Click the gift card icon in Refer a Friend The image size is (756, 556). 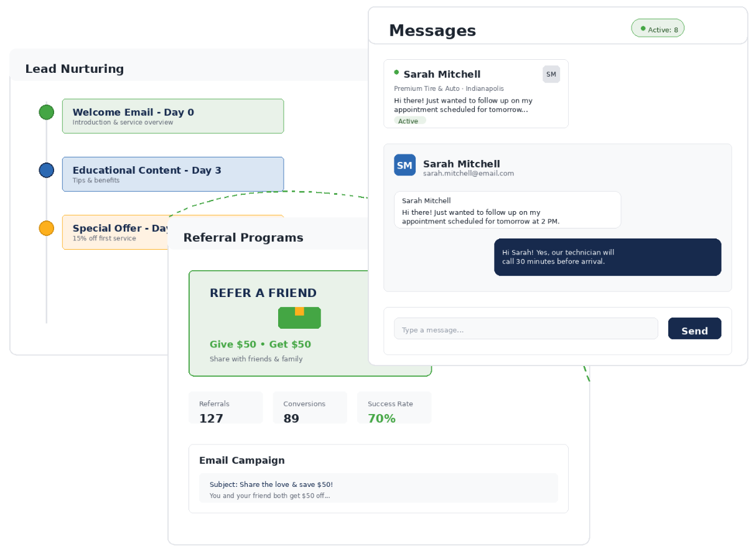tap(299, 318)
